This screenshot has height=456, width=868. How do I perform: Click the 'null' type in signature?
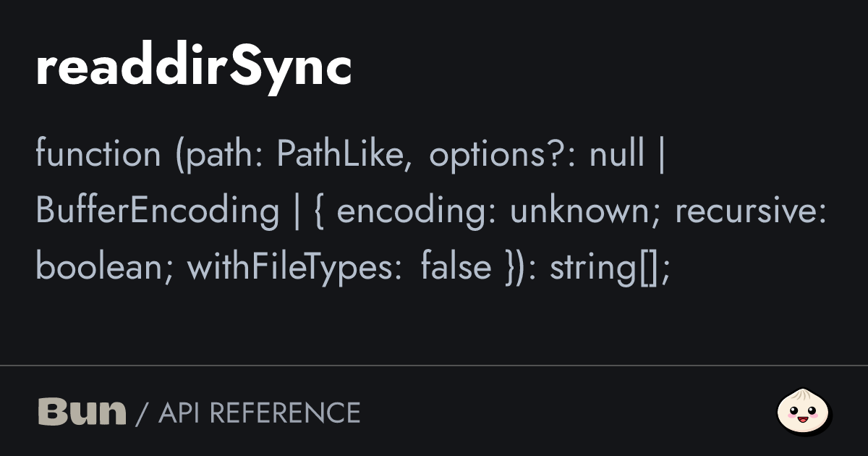tap(616, 154)
